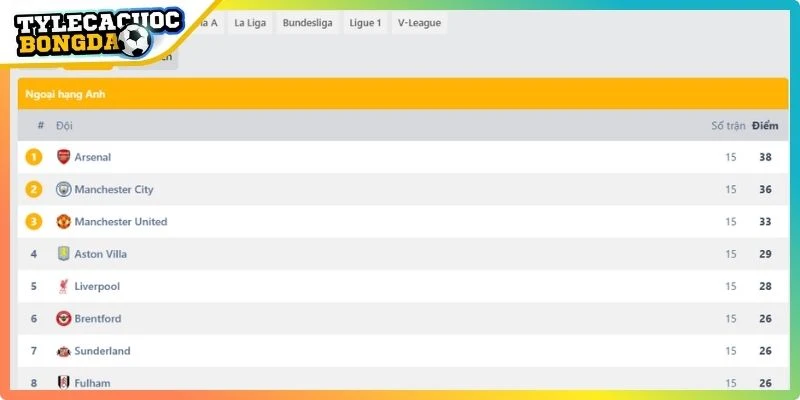Image resolution: width=800 pixels, height=400 pixels.
Task: Open the Aston Villa team link
Action: [101, 254]
